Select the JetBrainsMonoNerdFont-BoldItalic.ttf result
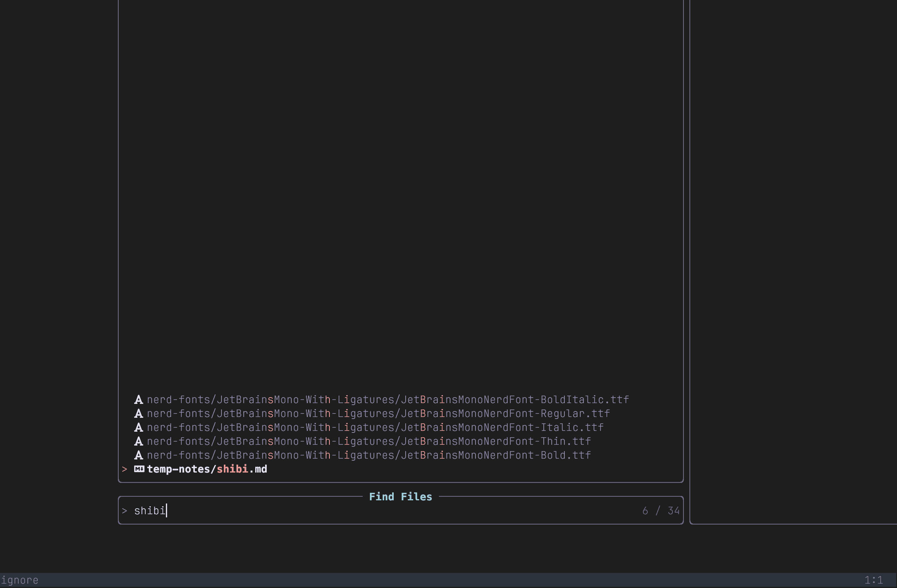Viewport: 897px width, 588px height. 388,400
